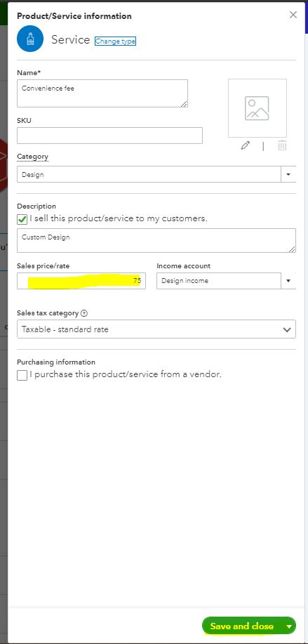Uncheck I sell this product/service checkbox

tap(22, 219)
